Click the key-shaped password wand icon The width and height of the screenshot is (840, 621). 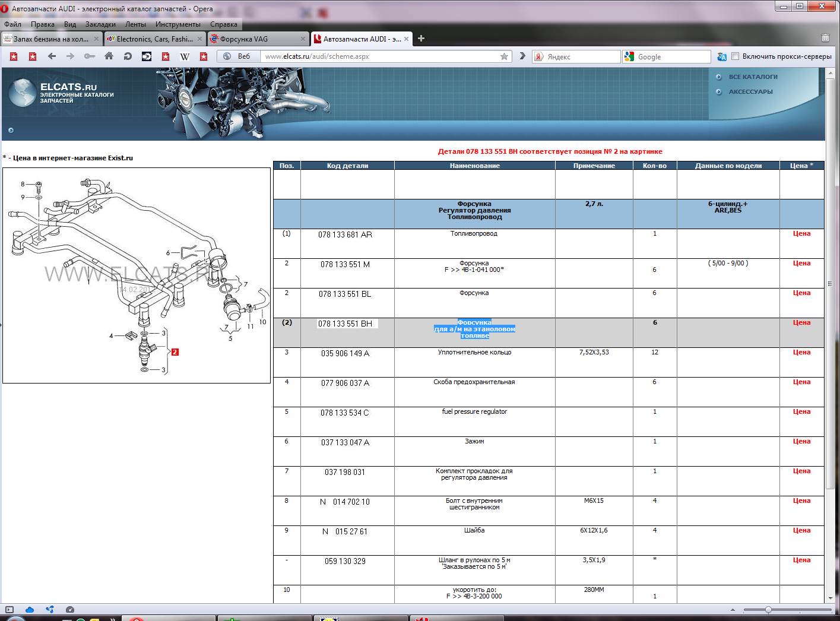pos(90,56)
